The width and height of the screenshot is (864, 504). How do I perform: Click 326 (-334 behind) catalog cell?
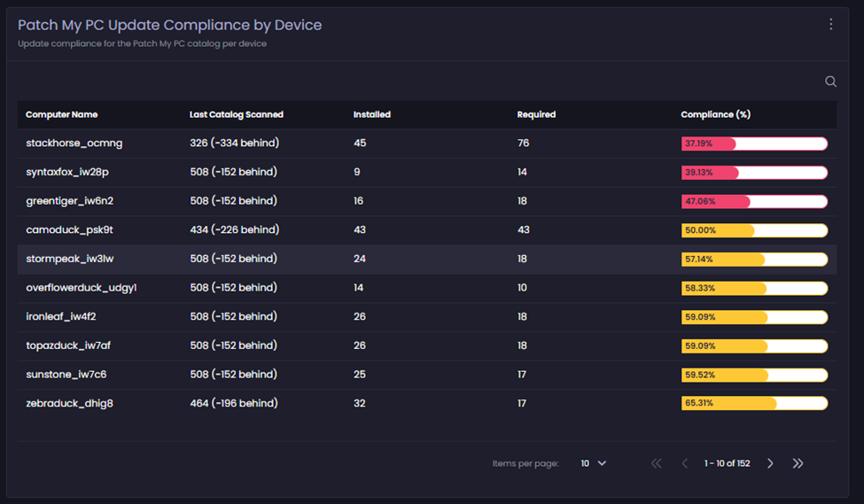click(x=235, y=143)
